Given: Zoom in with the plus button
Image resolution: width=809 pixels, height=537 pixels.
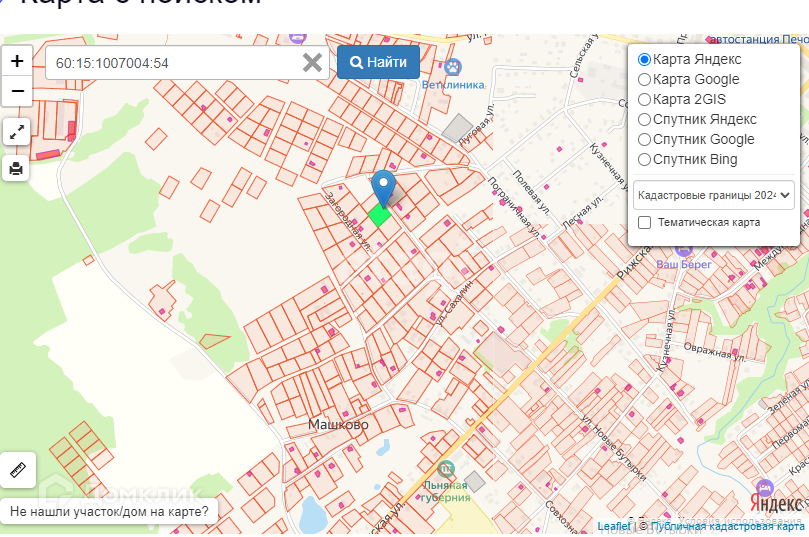Looking at the screenshot, I should pyautogui.click(x=17, y=61).
